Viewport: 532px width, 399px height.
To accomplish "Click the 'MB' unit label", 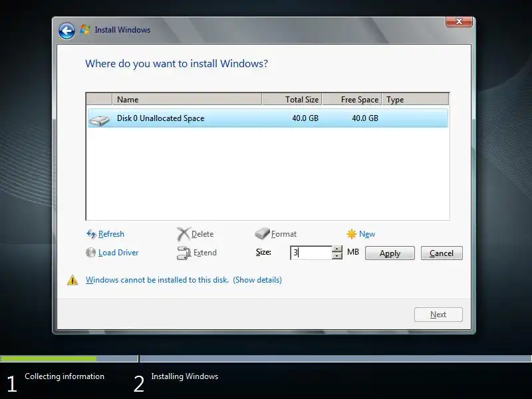I will point(353,252).
